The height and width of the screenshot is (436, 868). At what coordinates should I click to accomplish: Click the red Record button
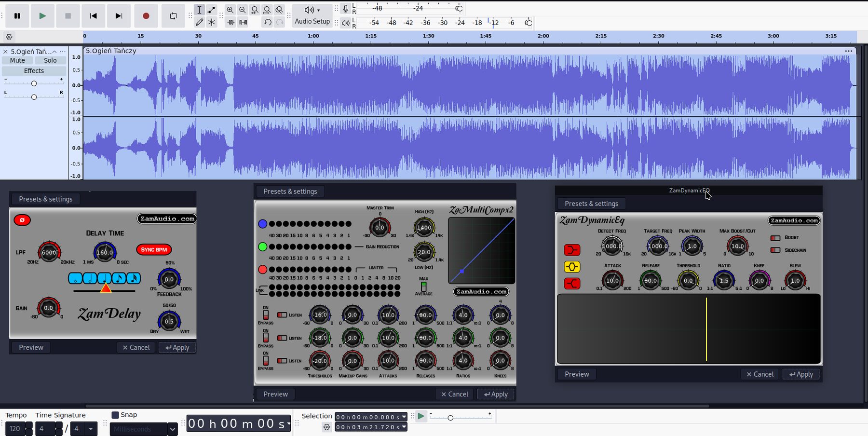(146, 16)
